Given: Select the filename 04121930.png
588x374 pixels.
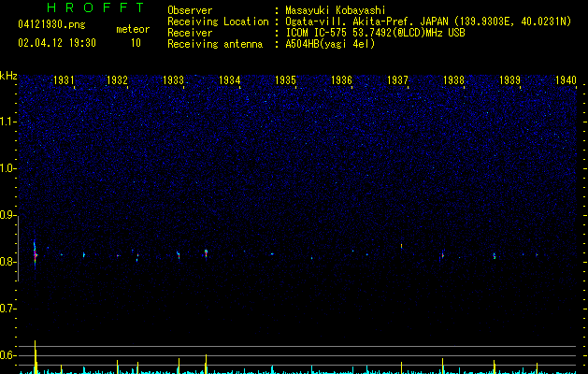Looking at the screenshot, I should pyautogui.click(x=51, y=25).
